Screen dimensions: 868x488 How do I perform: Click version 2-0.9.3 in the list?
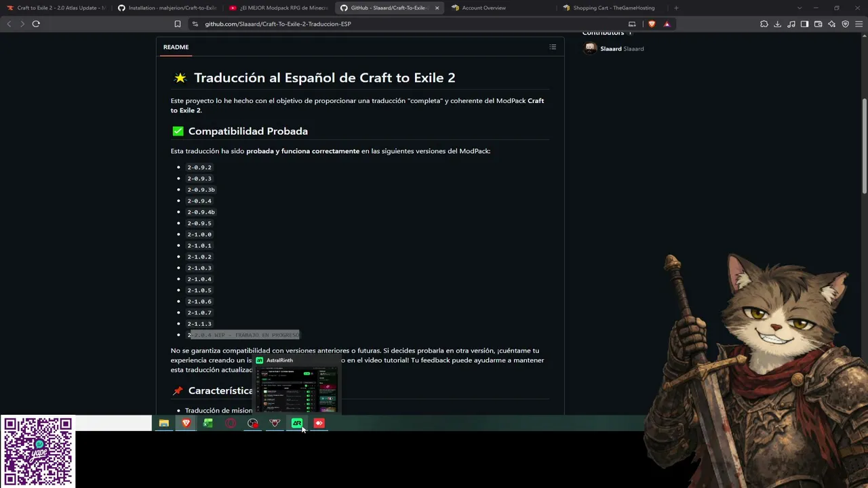point(199,178)
